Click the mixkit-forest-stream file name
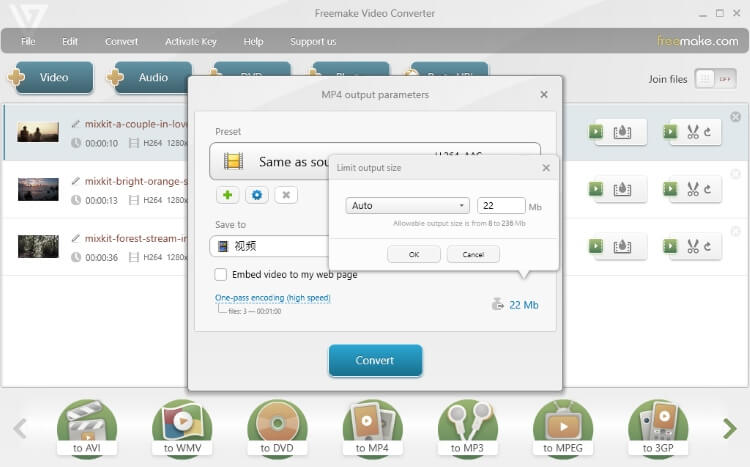Screen dimensions: 750x467 click(136, 238)
